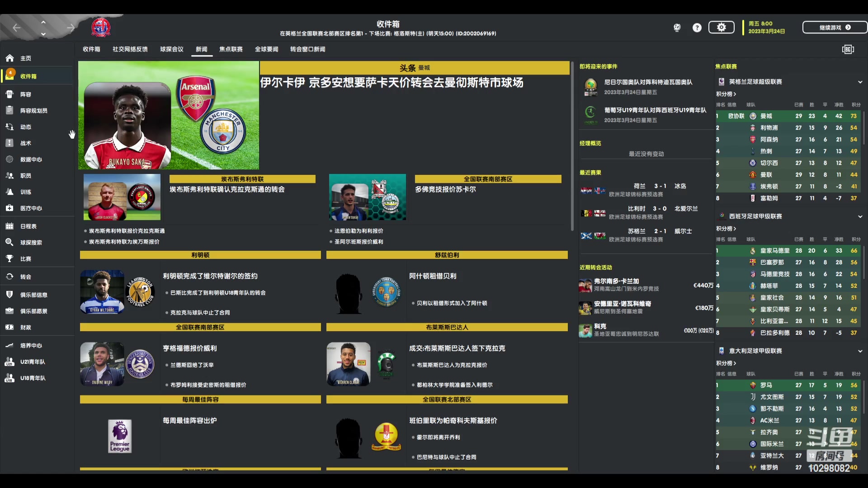Open the 主页 home icon in sidebar

(9, 58)
